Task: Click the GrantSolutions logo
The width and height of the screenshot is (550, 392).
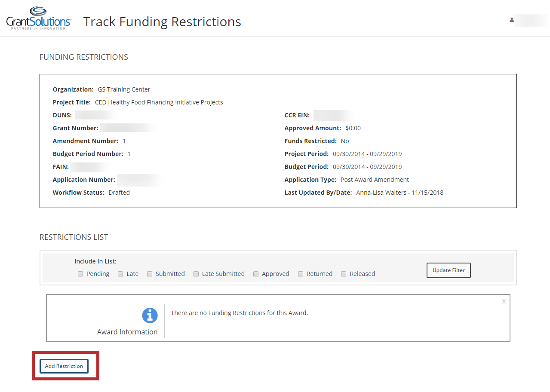Action: (39, 18)
